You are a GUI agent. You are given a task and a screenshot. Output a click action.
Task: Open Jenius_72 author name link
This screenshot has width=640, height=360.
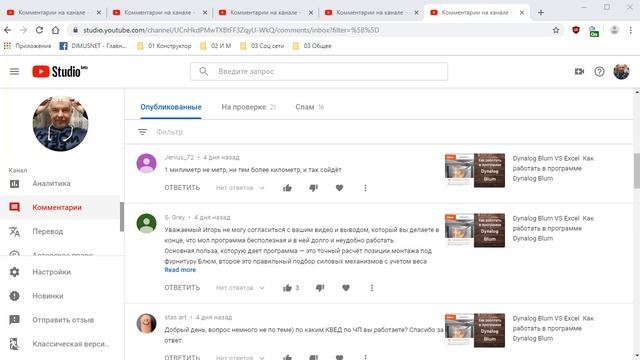tap(179, 157)
